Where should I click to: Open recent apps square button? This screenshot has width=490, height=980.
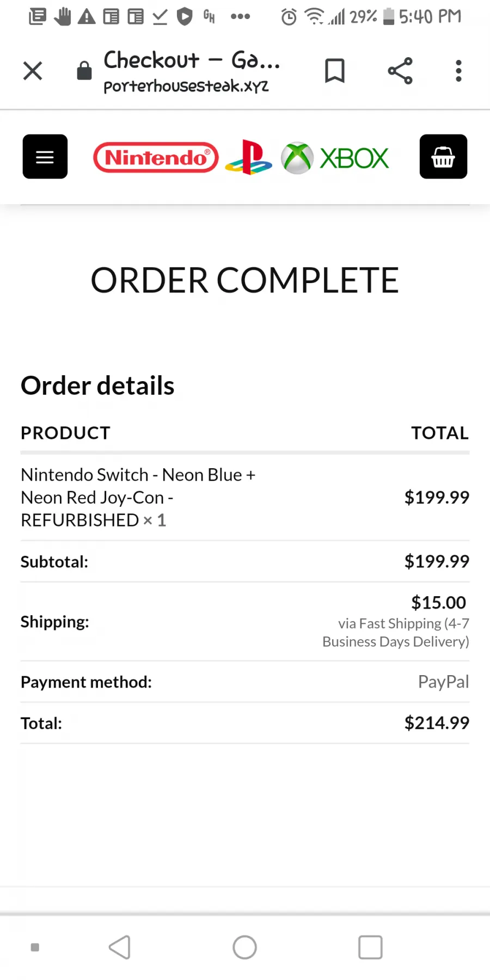tap(370, 947)
